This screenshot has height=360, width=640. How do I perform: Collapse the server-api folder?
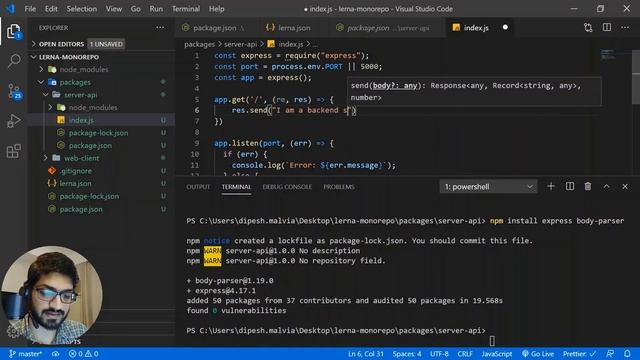(x=46, y=95)
